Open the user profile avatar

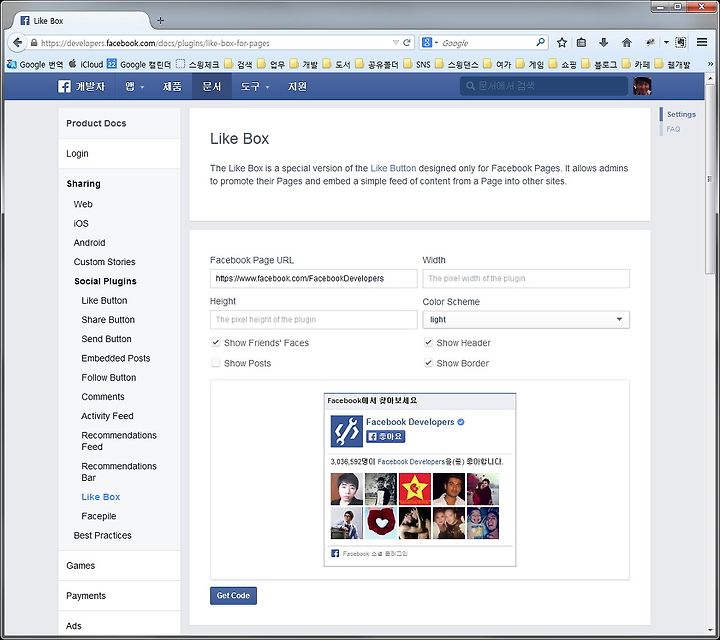[642, 86]
